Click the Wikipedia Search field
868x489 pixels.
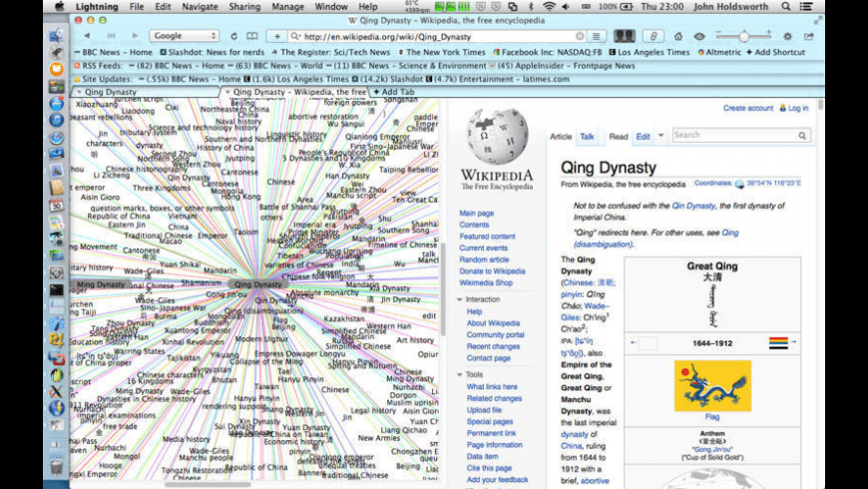pos(734,135)
